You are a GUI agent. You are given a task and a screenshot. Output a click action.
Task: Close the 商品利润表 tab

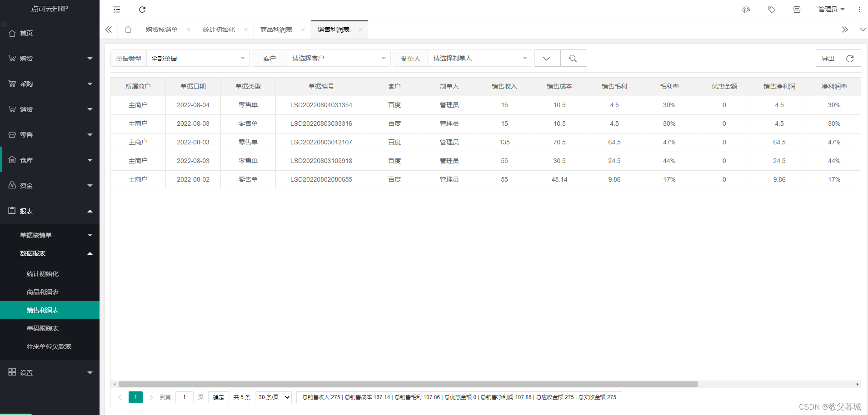(x=303, y=30)
